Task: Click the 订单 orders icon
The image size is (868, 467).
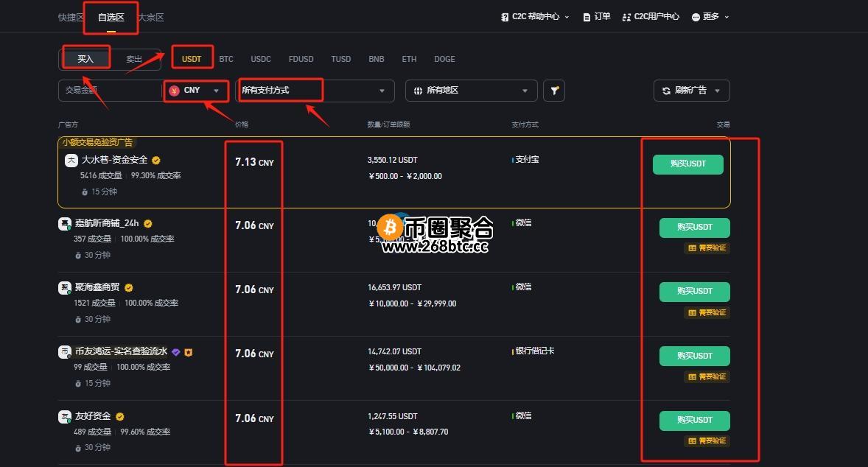Action: point(587,17)
